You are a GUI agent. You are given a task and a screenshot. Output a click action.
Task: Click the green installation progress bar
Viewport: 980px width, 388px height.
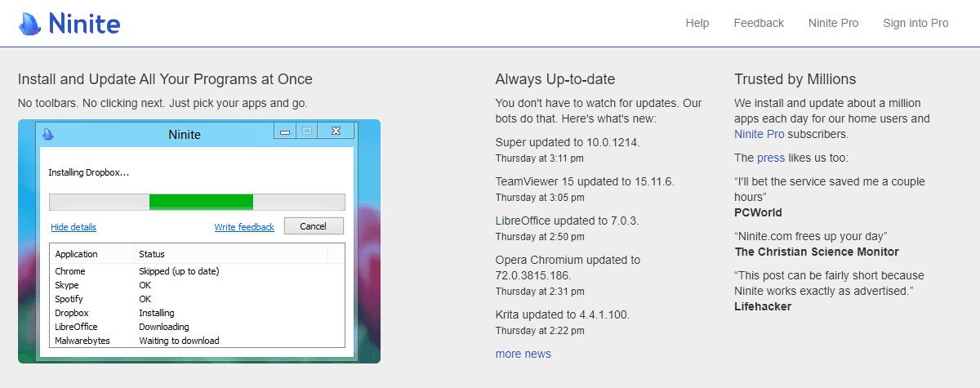pos(201,202)
